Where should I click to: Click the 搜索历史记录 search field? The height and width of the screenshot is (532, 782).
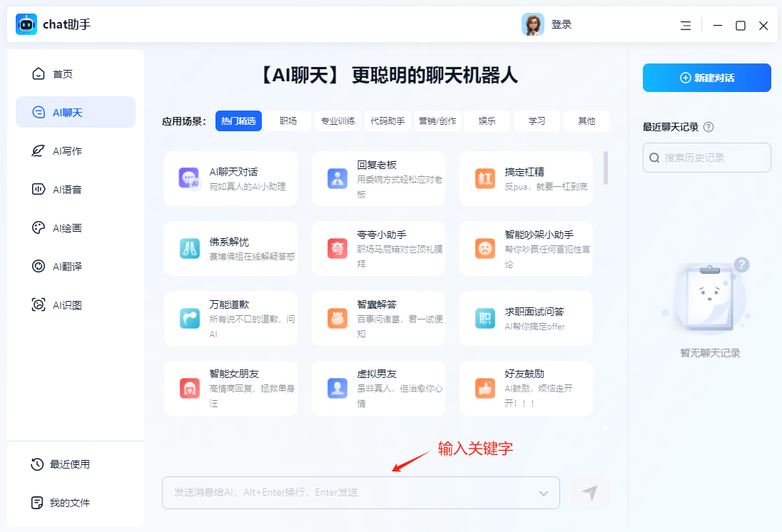[706, 158]
